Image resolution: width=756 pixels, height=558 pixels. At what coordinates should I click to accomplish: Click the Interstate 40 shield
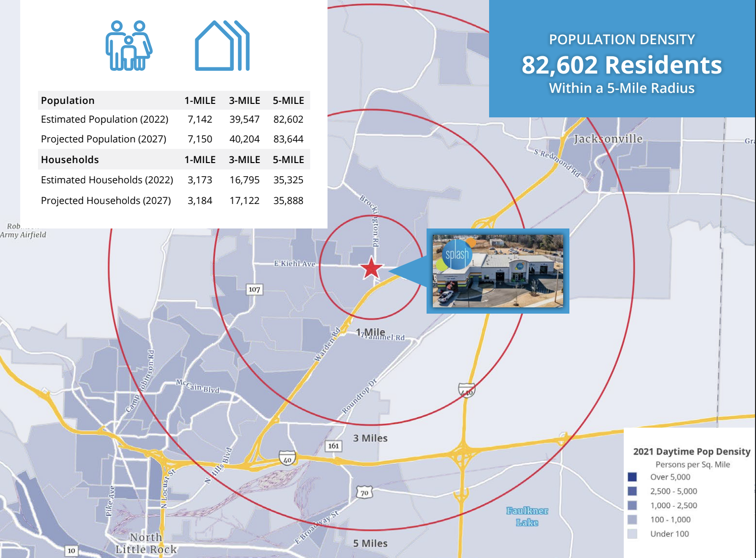pos(287,457)
